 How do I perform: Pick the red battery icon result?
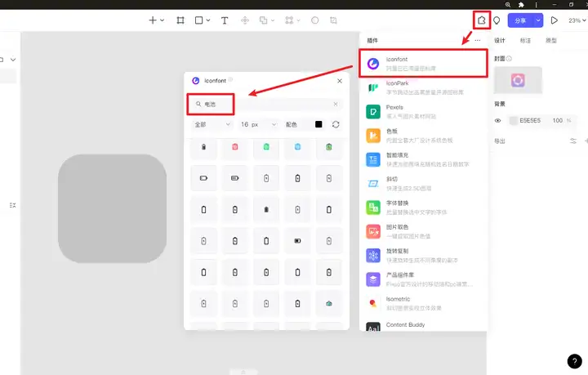(x=234, y=146)
